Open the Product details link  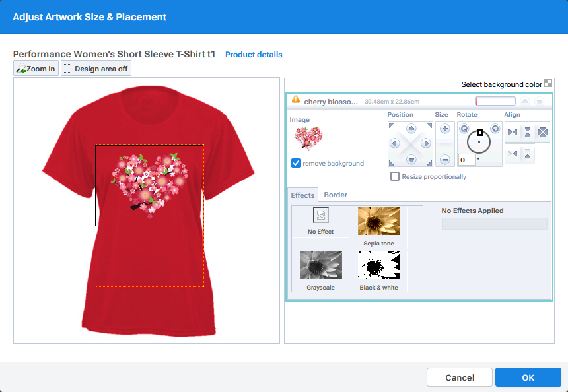click(x=254, y=55)
